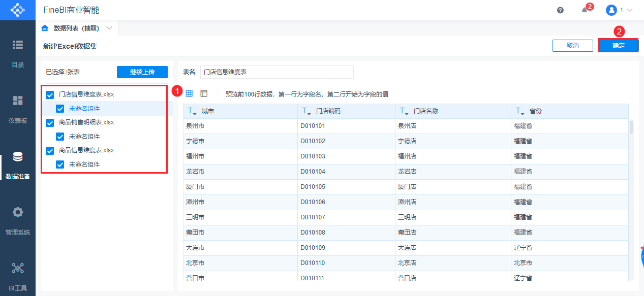Click the home icon beside 数据列表

pos(45,28)
